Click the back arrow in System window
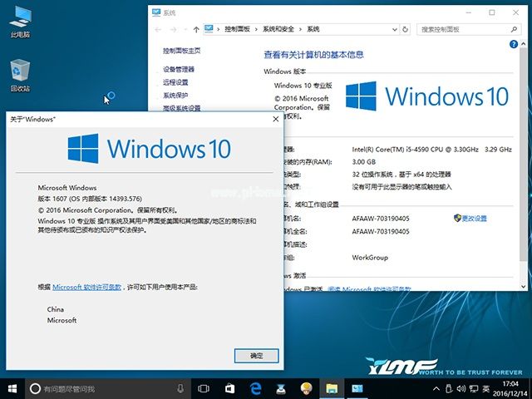 pyautogui.click(x=158, y=30)
